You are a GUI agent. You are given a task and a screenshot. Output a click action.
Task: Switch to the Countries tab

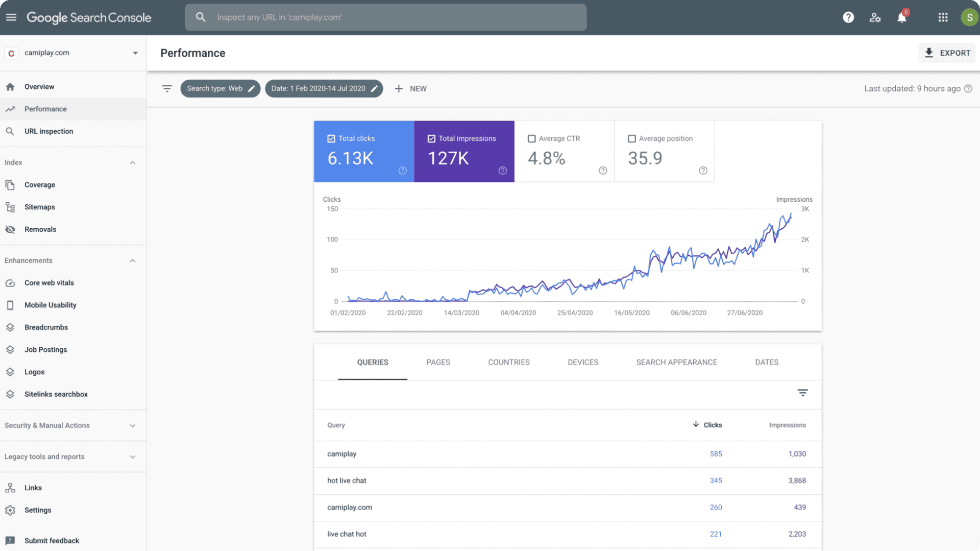508,362
